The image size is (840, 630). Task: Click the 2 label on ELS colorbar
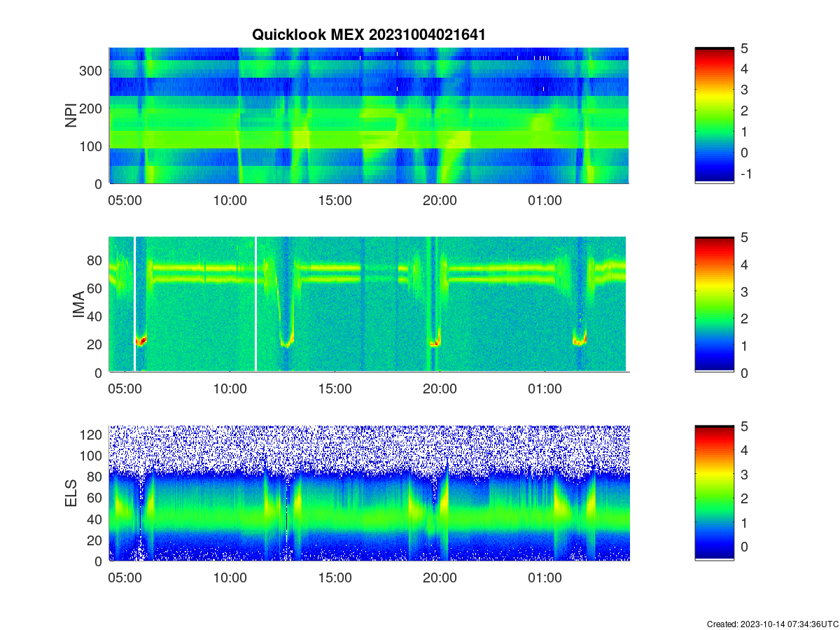pyautogui.click(x=745, y=498)
